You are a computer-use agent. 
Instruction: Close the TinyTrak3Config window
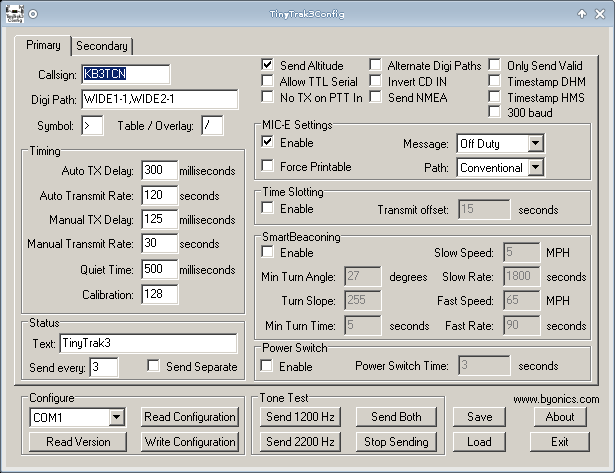[x=600, y=14]
